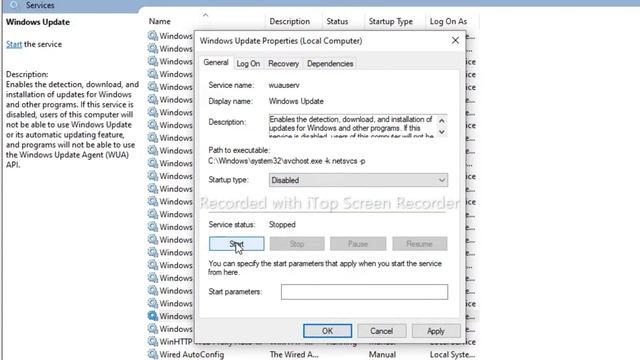Click into the Start parameters field

click(x=364, y=292)
